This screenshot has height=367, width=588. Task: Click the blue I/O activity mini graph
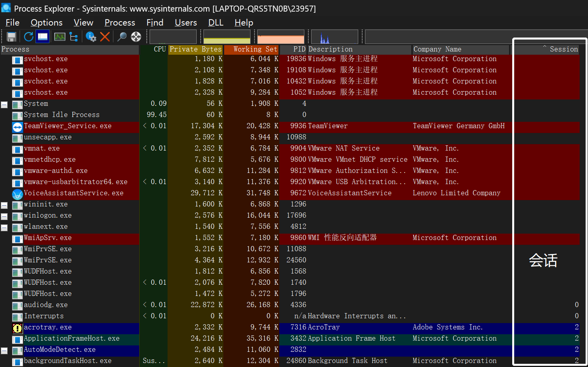[335, 37]
